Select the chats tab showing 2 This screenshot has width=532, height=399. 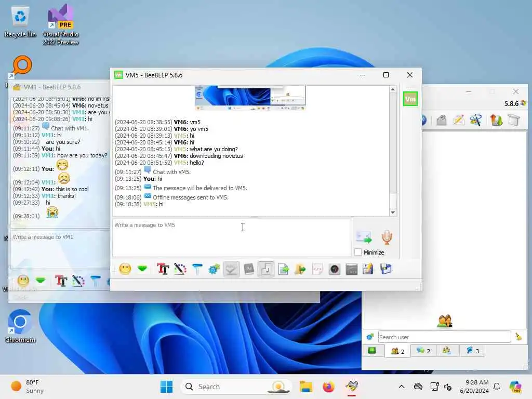[x=423, y=351]
